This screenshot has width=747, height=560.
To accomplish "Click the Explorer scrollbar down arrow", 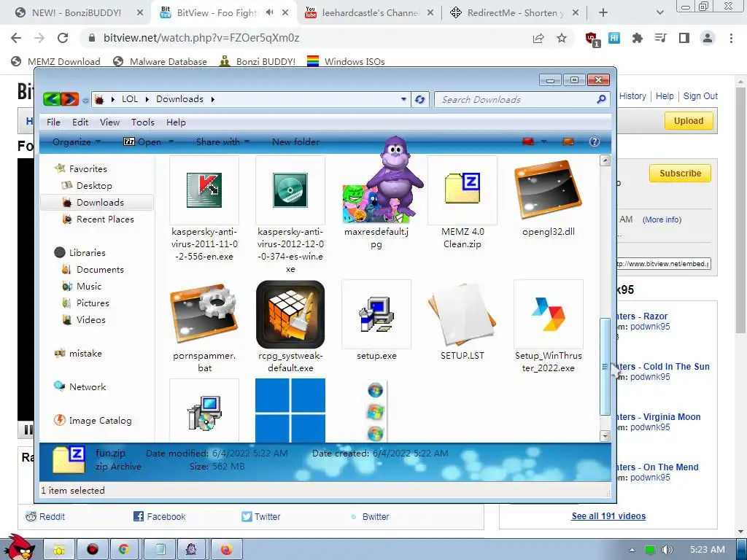I will (605, 436).
